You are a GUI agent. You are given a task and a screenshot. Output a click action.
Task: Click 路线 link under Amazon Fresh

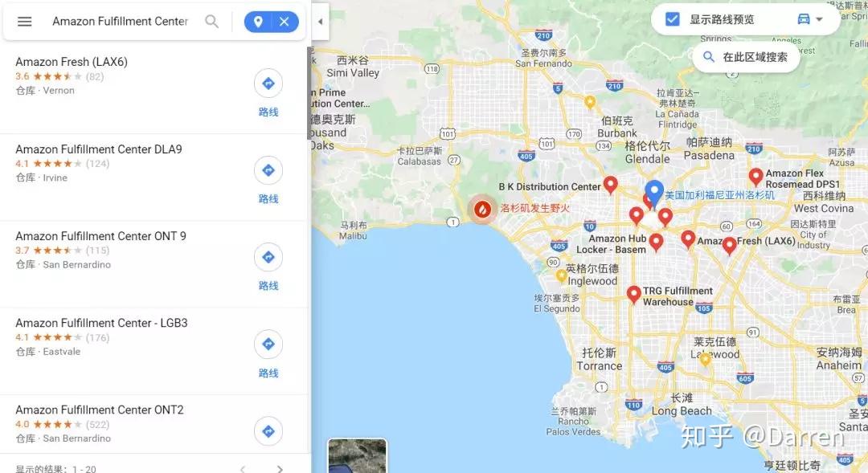coord(268,112)
